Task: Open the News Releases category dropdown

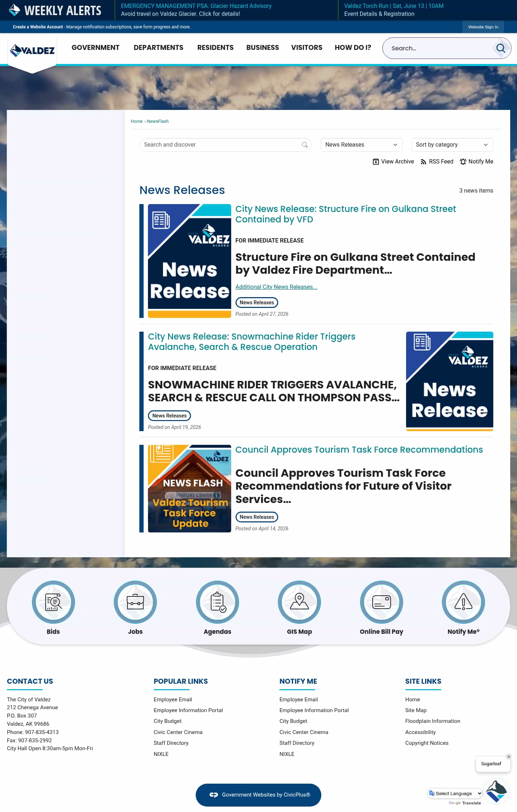Action: tap(361, 145)
